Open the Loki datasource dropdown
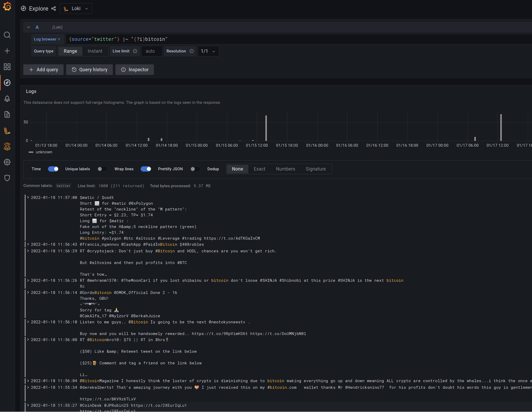532x412 pixels. tap(76, 8)
